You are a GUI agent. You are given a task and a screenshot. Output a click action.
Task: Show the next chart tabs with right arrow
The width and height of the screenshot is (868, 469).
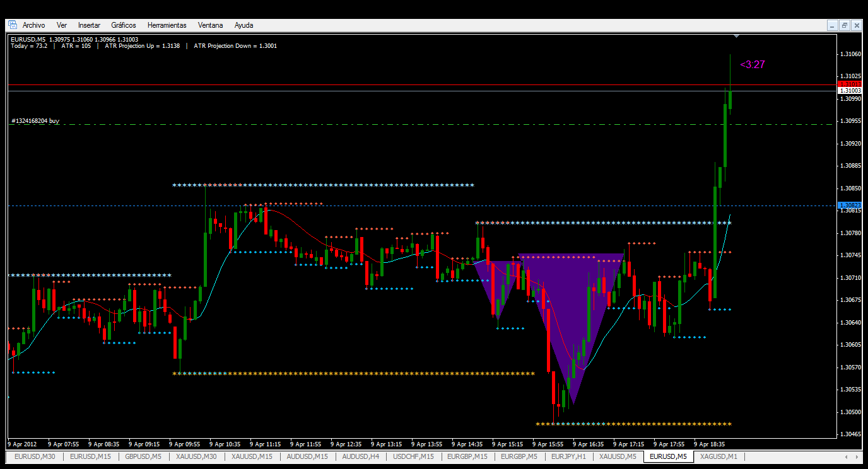[856, 456]
